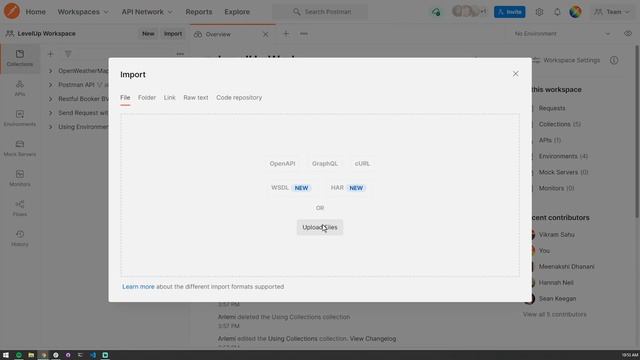Click the Learn more link

138,287
